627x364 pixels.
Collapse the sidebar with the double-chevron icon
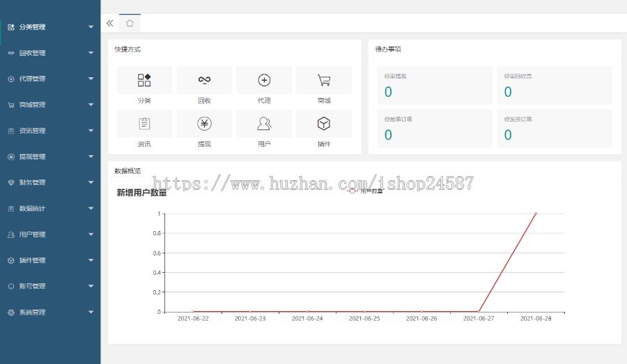110,23
